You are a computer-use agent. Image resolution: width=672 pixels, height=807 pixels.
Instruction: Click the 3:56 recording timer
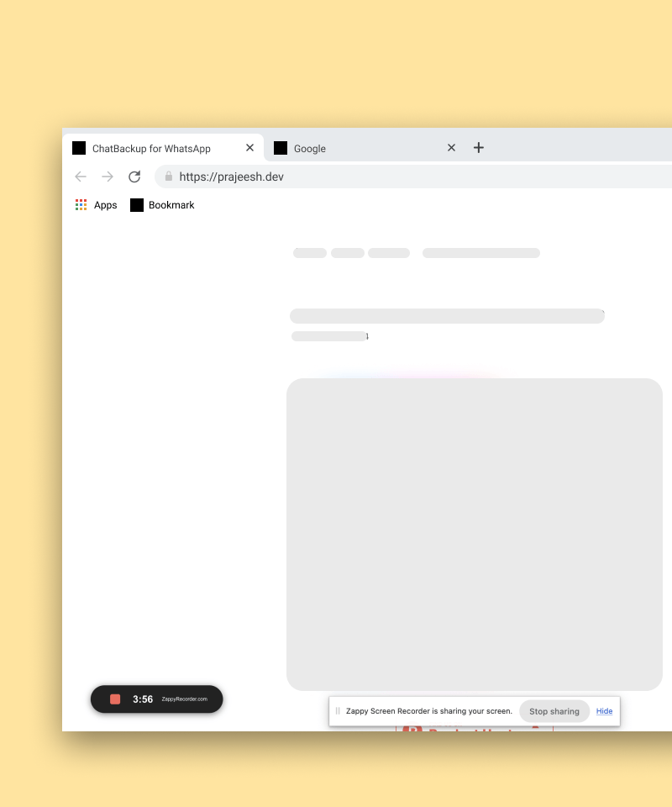[143, 699]
